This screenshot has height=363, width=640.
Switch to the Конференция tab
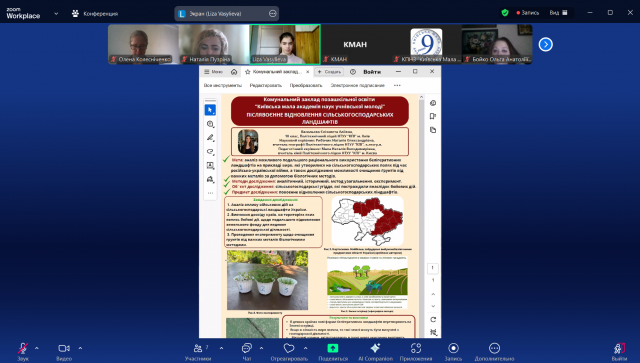[x=95, y=13]
